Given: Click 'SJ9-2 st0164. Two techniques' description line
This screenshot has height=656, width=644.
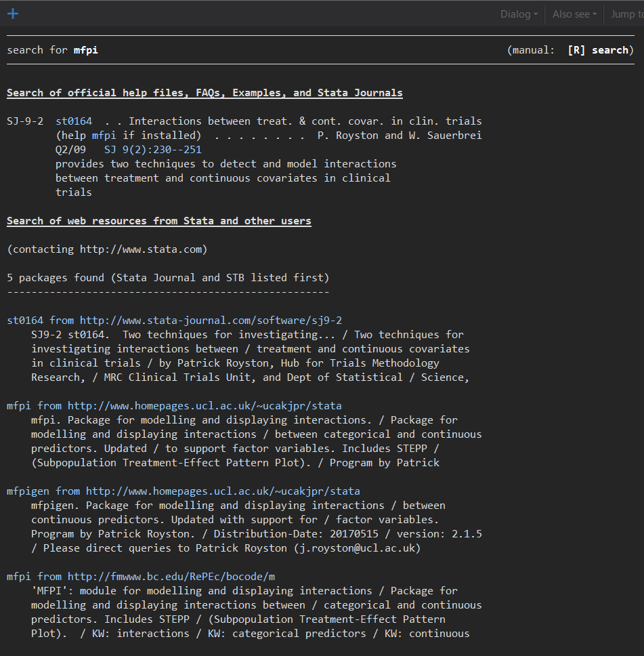Looking at the screenshot, I should [248, 335].
